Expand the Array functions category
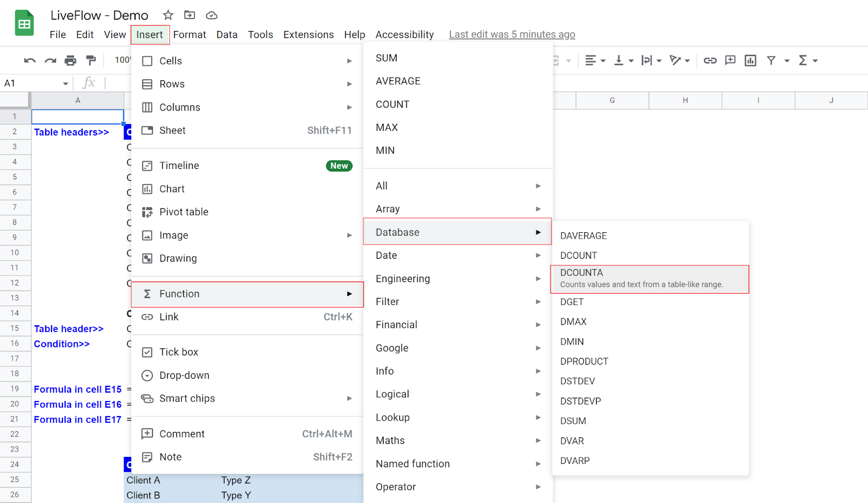This screenshot has height=503, width=868. (458, 209)
